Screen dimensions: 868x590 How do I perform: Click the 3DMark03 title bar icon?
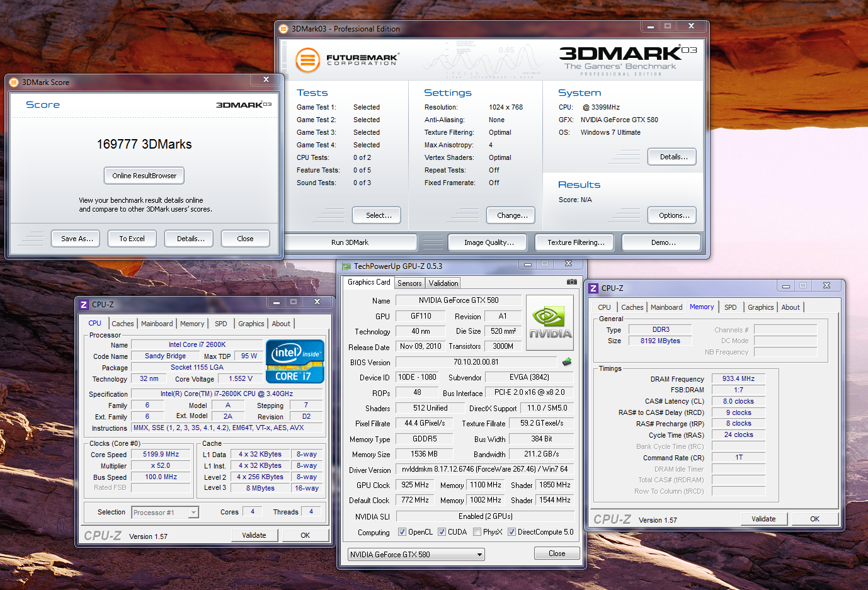pyautogui.click(x=283, y=28)
